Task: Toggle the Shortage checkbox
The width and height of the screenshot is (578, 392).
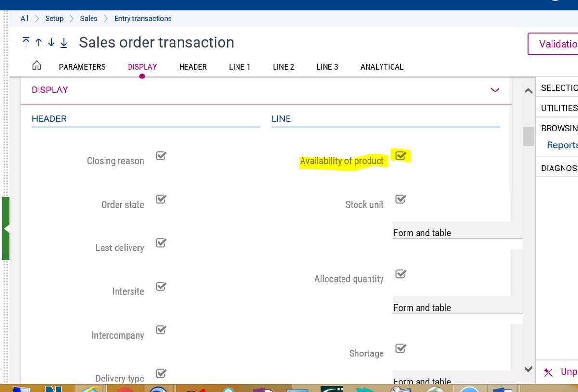Action: click(x=400, y=348)
